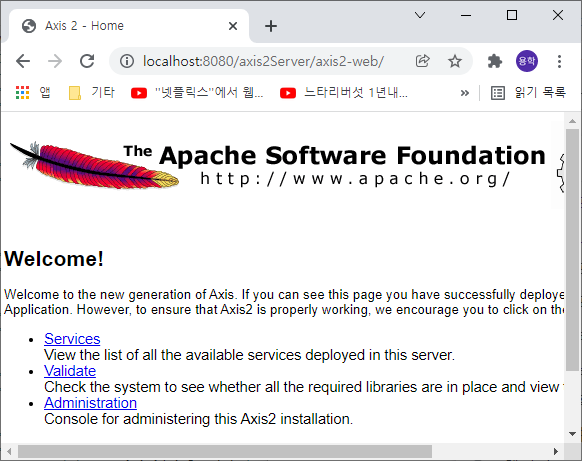Open a new tab with the plus button
This screenshot has height=461, width=582.
(271, 26)
